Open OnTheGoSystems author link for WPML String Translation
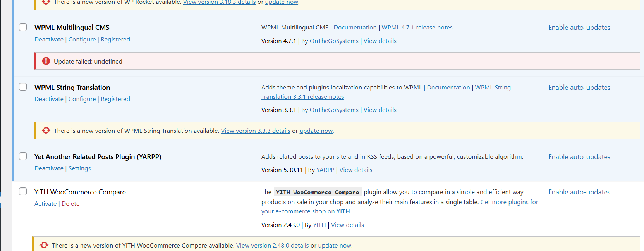Screen dimensions: 644x251 (334, 110)
